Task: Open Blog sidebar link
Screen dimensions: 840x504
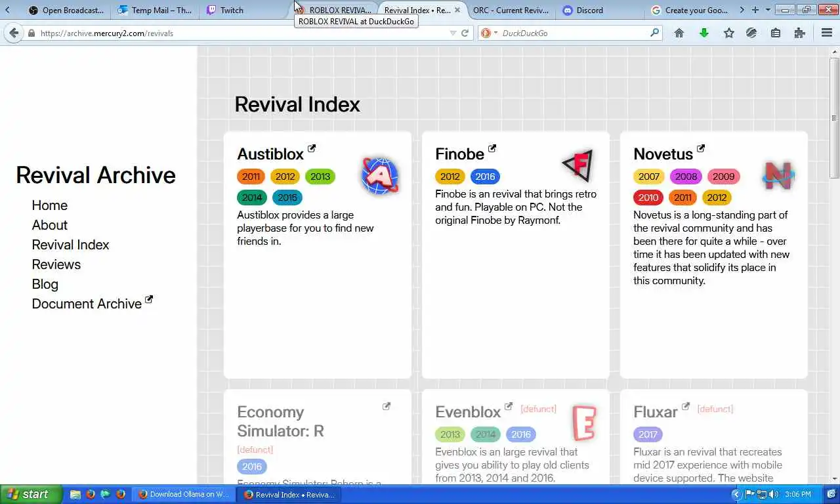Action: click(45, 284)
